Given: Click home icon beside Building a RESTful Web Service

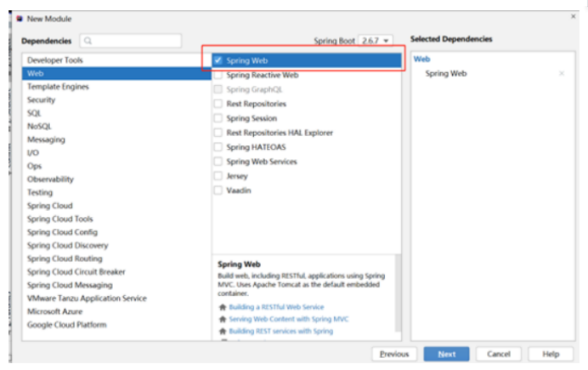Looking at the screenshot, I should pos(223,307).
